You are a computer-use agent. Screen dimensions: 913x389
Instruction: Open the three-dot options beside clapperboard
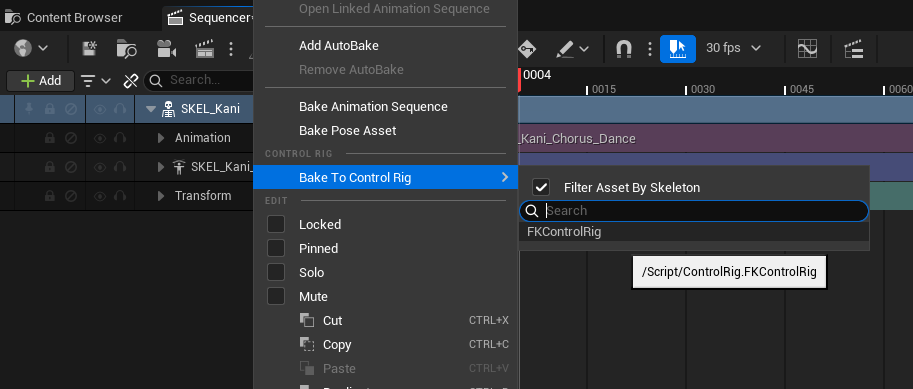(x=231, y=48)
